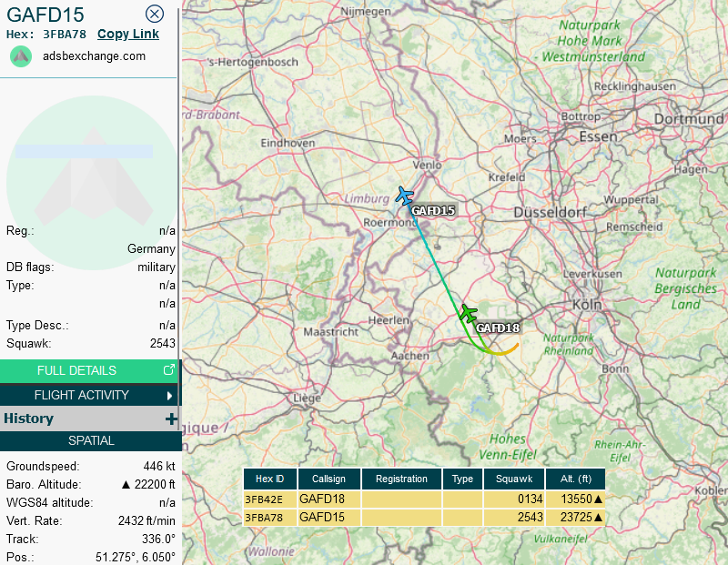
Task: Sort table by Callsign column
Action: coord(329,479)
